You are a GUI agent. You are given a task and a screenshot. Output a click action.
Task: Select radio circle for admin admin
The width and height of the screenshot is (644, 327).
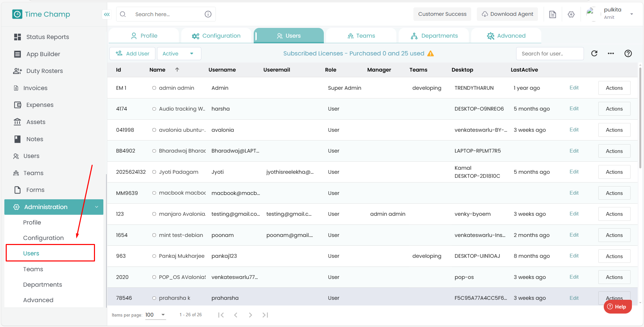(154, 88)
